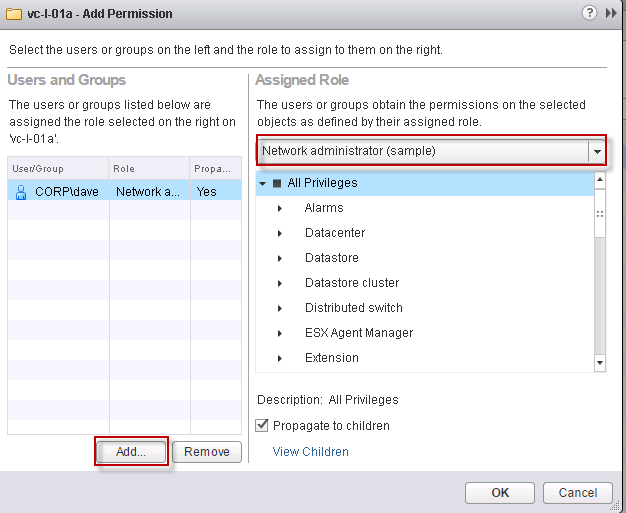Sort by the Role column header
The width and height of the screenshot is (626, 513).
(149, 169)
